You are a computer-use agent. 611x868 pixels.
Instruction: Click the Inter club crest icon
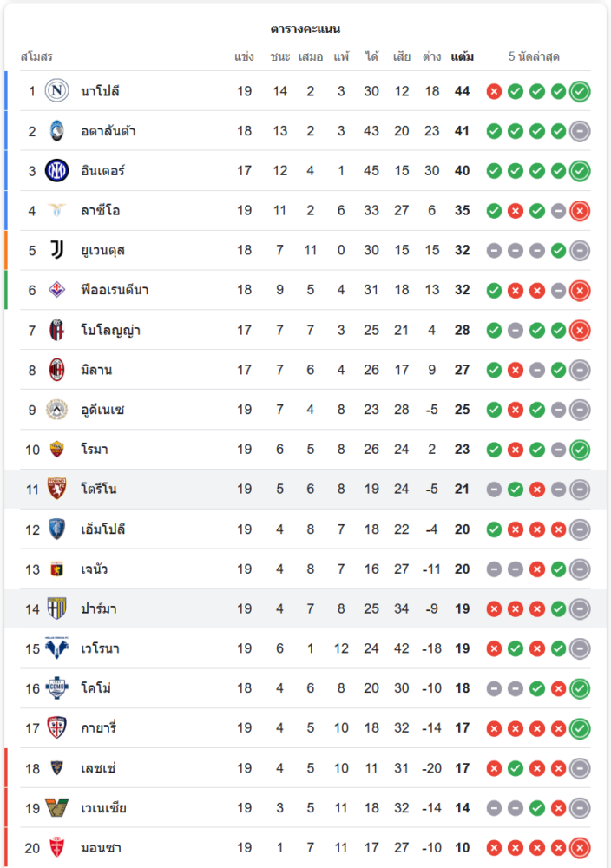click(x=56, y=171)
